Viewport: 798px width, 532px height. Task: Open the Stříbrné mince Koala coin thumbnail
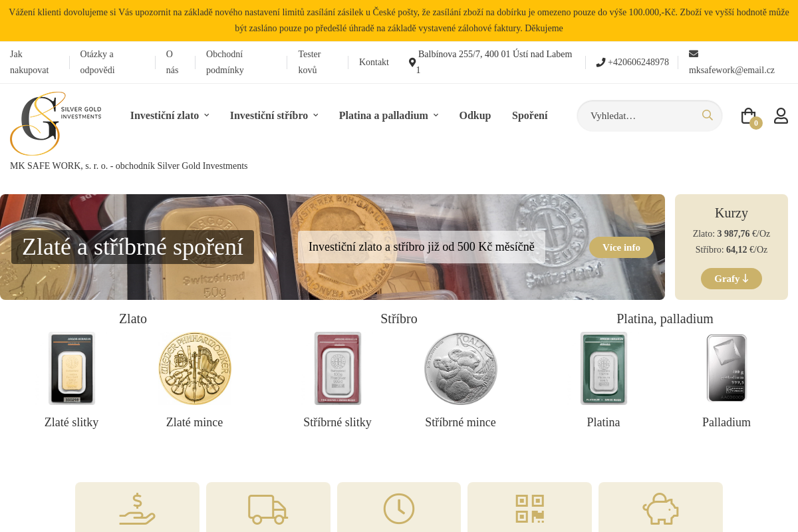460,368
